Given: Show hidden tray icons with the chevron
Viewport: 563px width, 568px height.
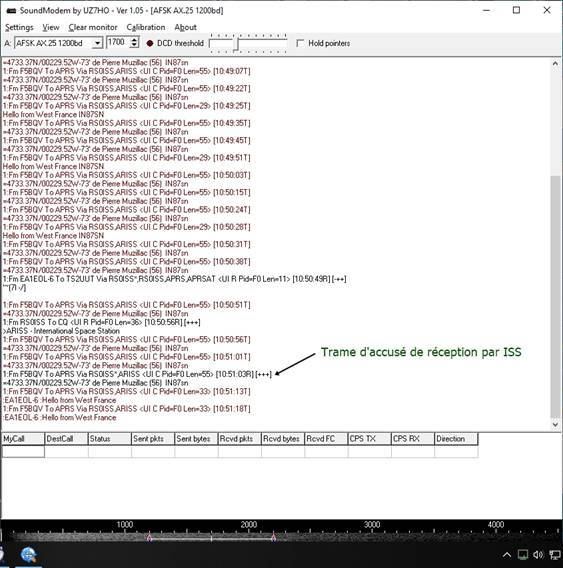Looking at the screenshot, I should 507,555.
